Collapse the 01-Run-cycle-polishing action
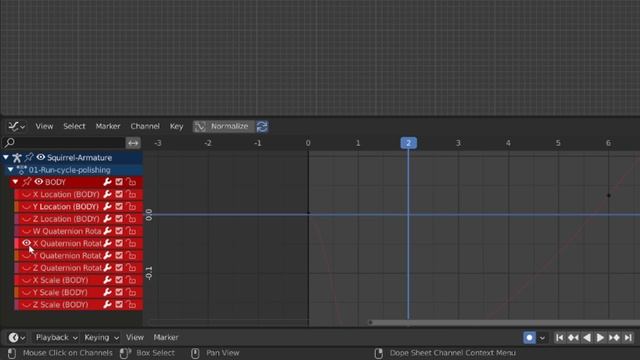This screenshot has height=360, width=640. coord(11,169)
